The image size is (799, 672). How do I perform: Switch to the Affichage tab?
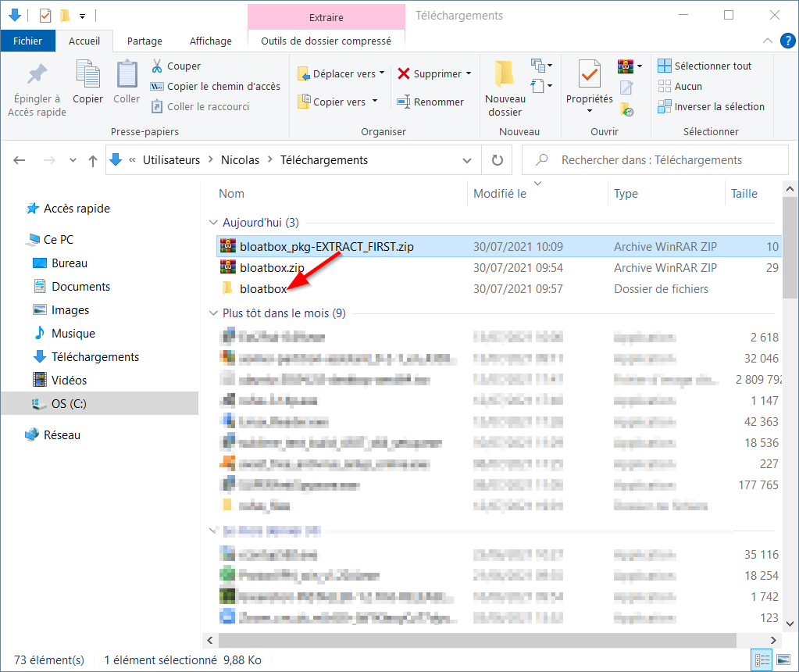(210, 41)
